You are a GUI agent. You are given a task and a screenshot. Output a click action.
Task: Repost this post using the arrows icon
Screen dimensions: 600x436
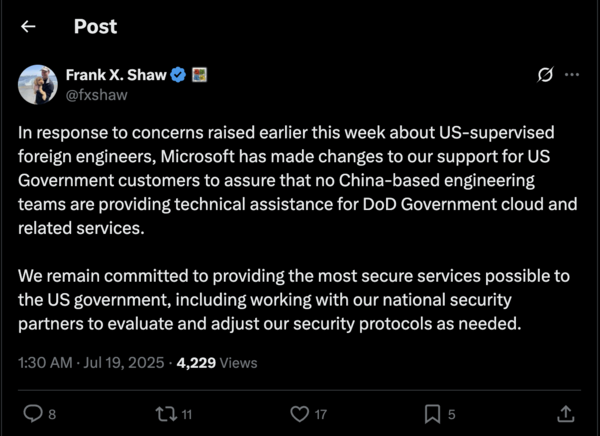point(165,413)
